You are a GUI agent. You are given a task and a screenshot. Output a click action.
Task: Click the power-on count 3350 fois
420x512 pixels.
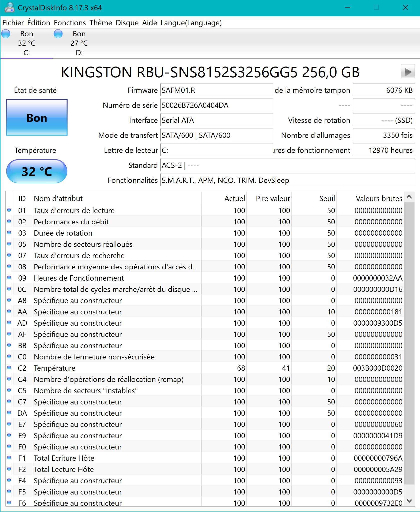coord(384,135)
